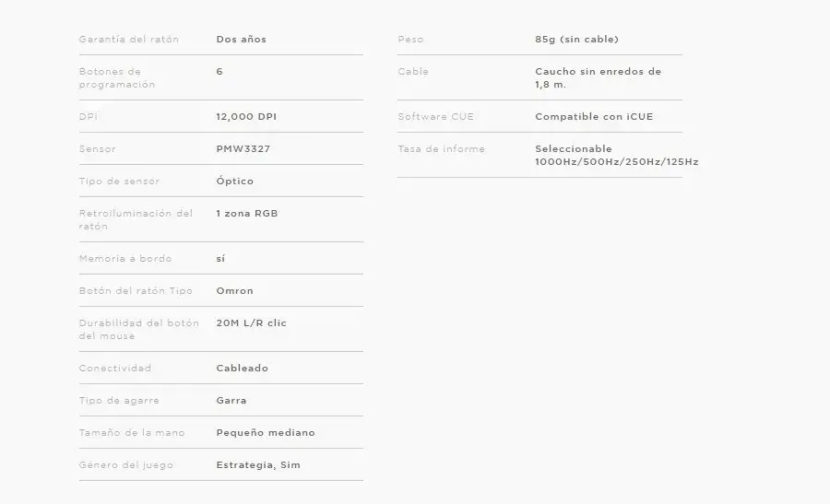Select the 'Pequeño mediano' hand size value
The image size is (830, 504).
[265, 433]
